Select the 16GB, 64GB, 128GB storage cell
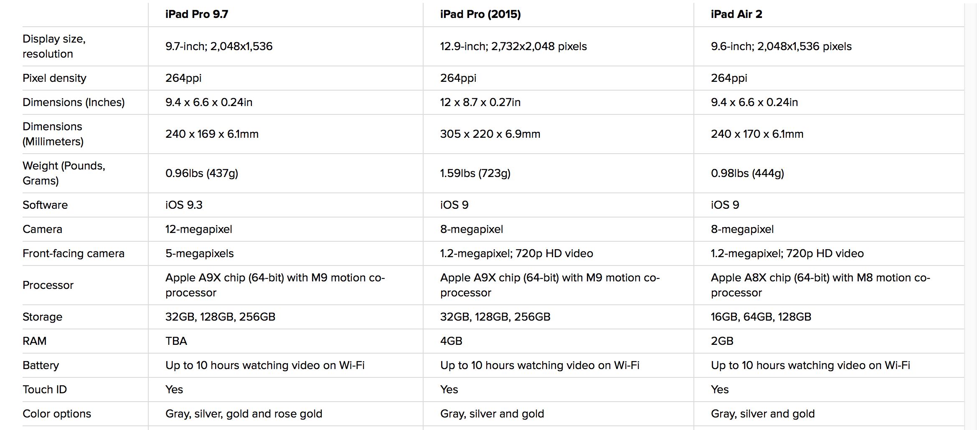The height and width of the screenshot is (430, 980). [x=761, y=317]
